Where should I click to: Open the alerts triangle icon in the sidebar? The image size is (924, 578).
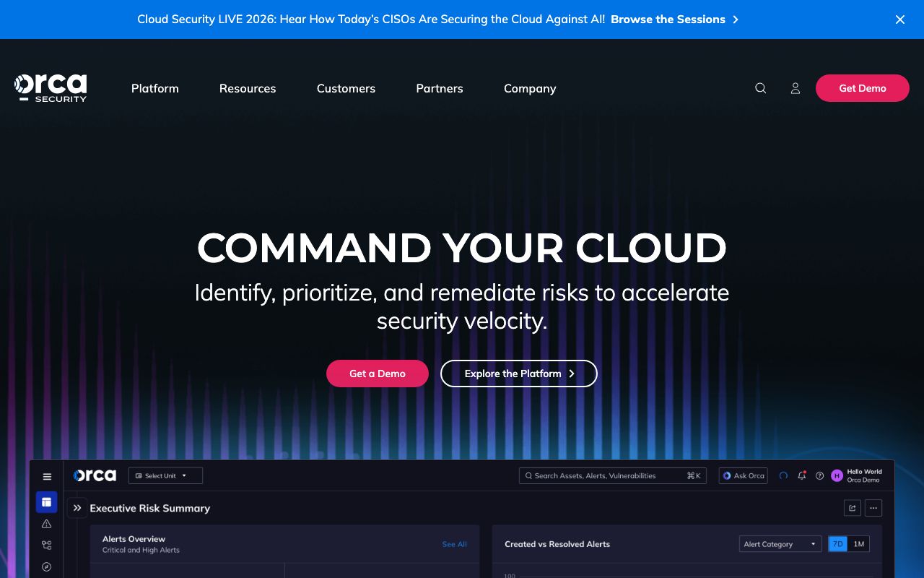[x=46, y=524]
